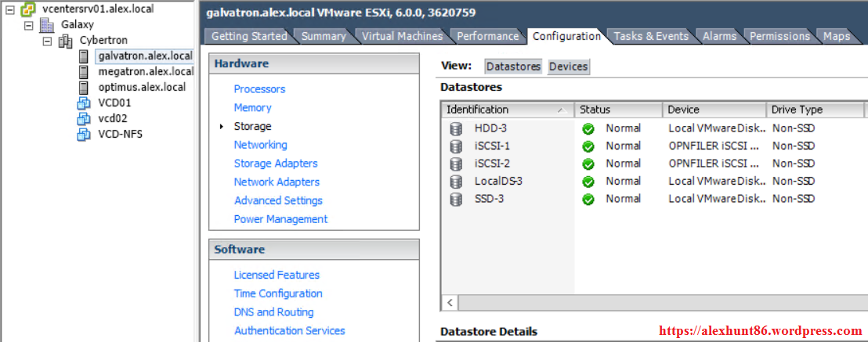Select Storage in Hardware list
The image size is (868, 342).
point(252,126)
